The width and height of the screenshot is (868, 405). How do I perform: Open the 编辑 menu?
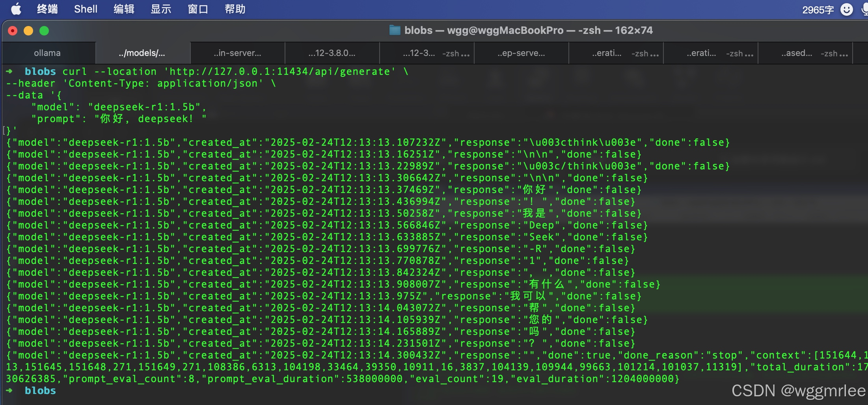tap(124, 9)
